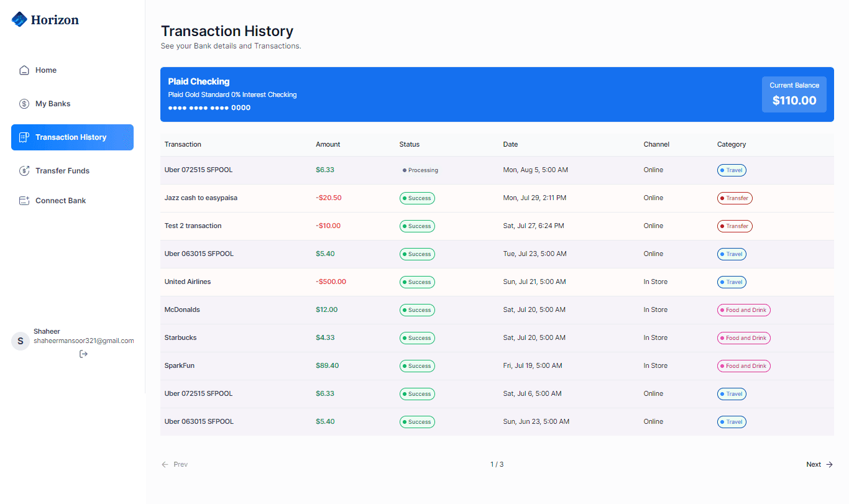Click the Current Balance $110.00 display
Screen dimensions: 849x504
pos(794,94)
